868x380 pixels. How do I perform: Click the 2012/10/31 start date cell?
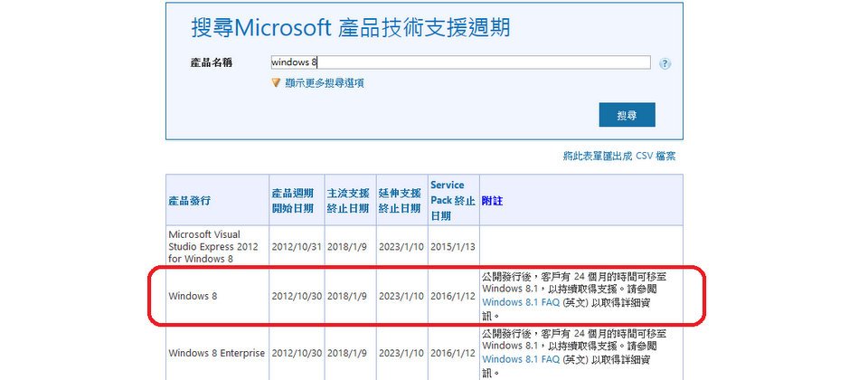tap(297, 246)
